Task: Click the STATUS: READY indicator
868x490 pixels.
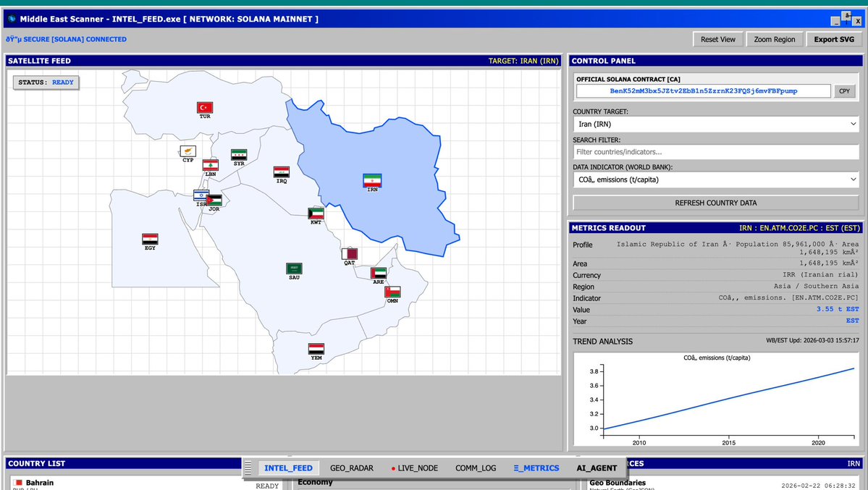Action: pyautogui.click(x=46, y=83)
